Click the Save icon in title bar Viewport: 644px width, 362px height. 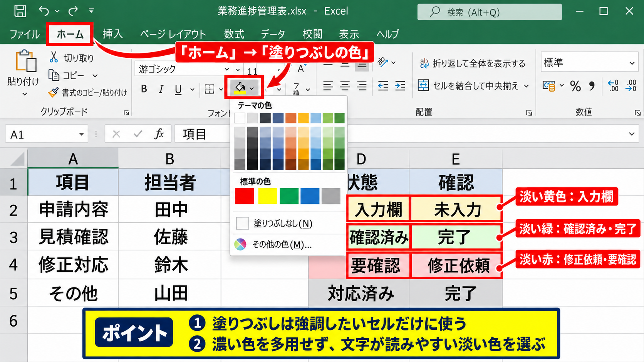[20, 11]
